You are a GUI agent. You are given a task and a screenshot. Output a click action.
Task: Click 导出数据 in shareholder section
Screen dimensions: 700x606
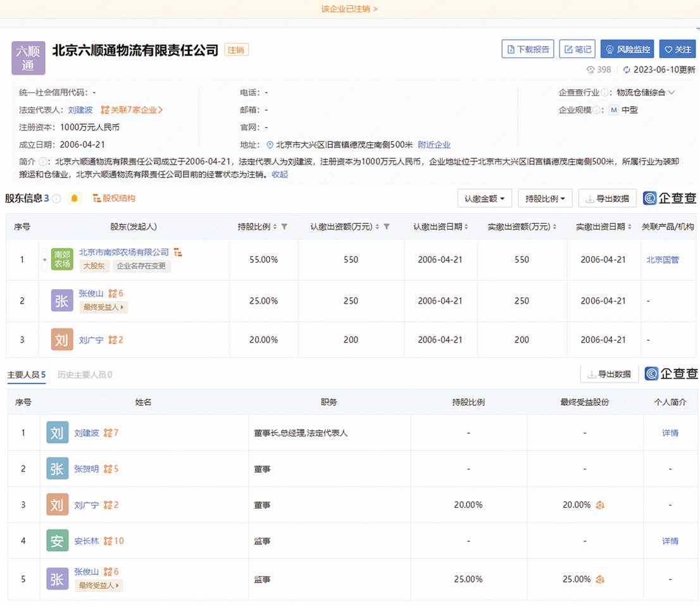[608, 198]
